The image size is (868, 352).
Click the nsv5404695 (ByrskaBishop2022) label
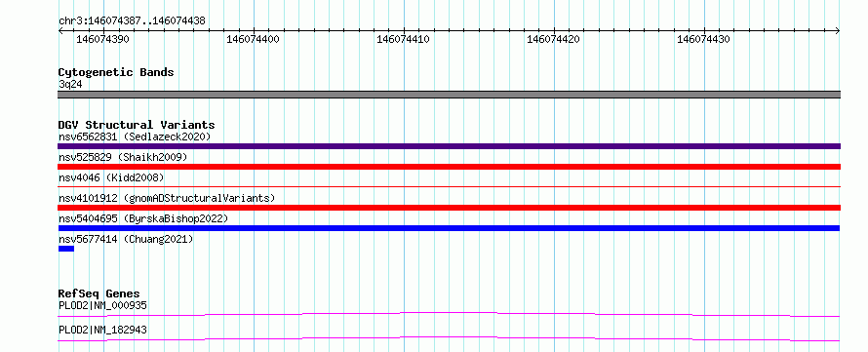tap(143, 218)
